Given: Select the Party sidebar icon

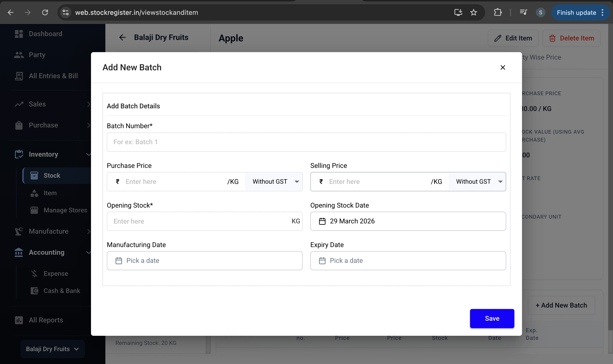Looking at the screenshot, I should 19,55.
